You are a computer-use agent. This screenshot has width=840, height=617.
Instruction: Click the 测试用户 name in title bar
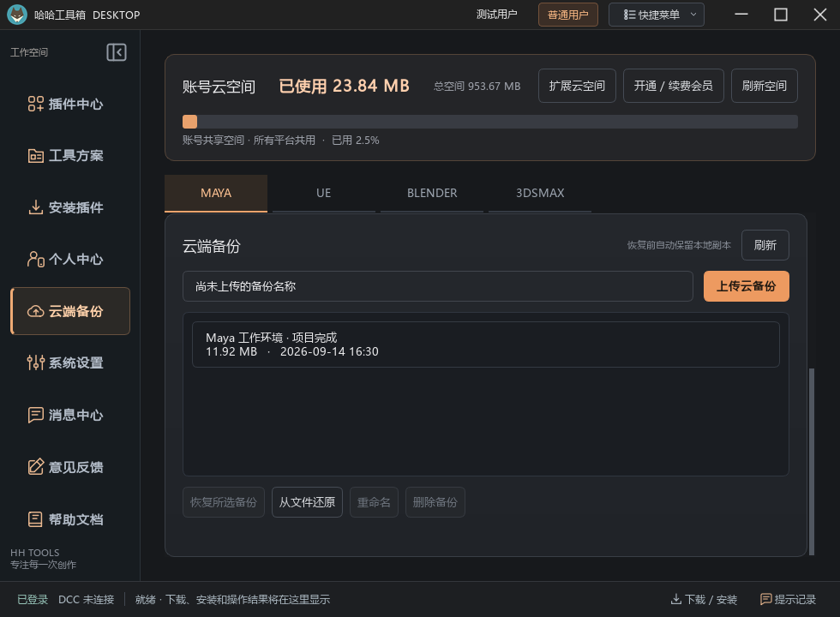coord(496,15)
